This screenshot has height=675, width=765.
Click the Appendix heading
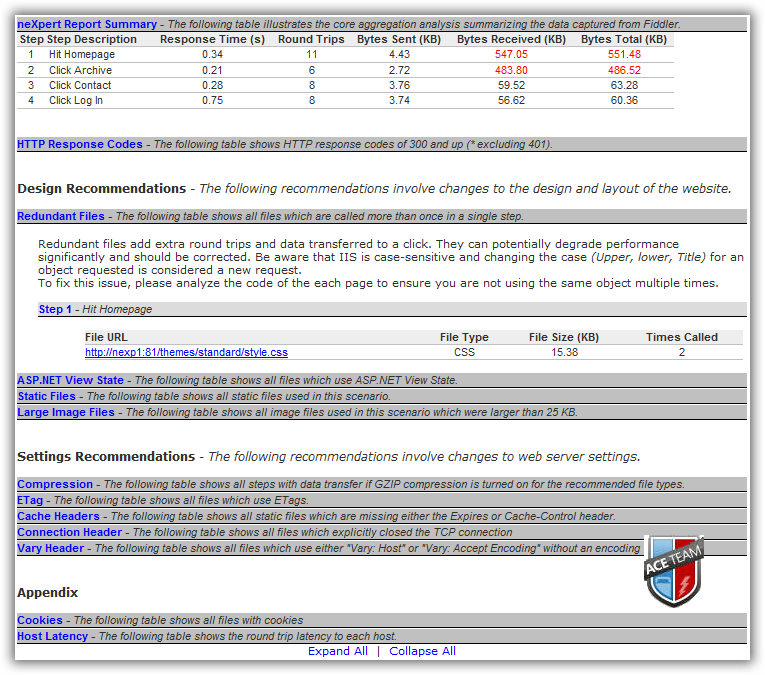(x=47, y=593)
